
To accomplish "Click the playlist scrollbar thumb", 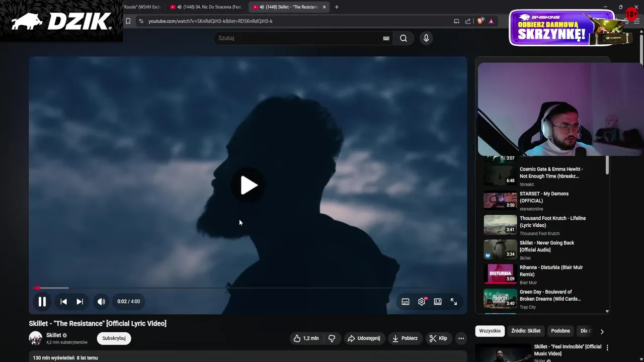I will point(607,165).
